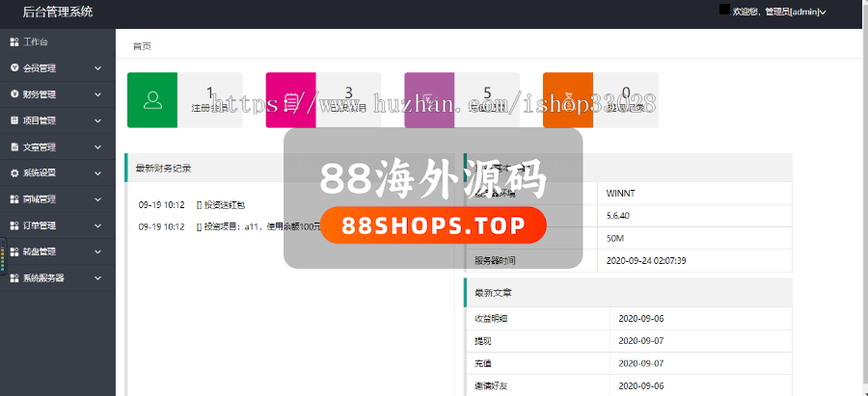This screenshot has height=396, width=868.
Task: Open the 收益明细 article link
Action: click(x=489, y=318)
